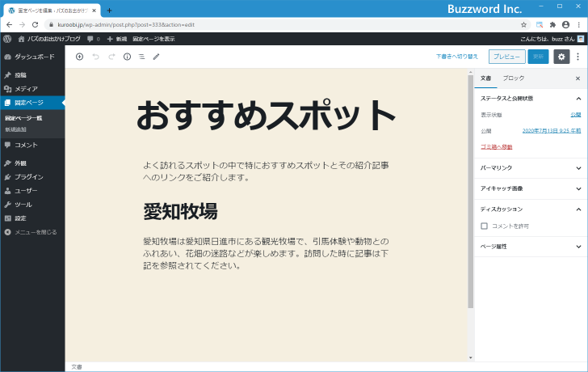Viewport: 588px width, 372px height.
Task: Click the undo arrow in editor toolbar
Action: [95, 57]
